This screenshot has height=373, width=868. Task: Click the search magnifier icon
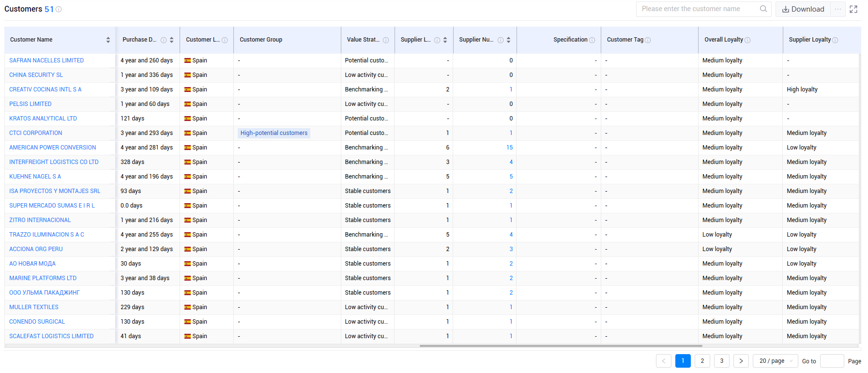pyautogui.click(x=763, y=9)
